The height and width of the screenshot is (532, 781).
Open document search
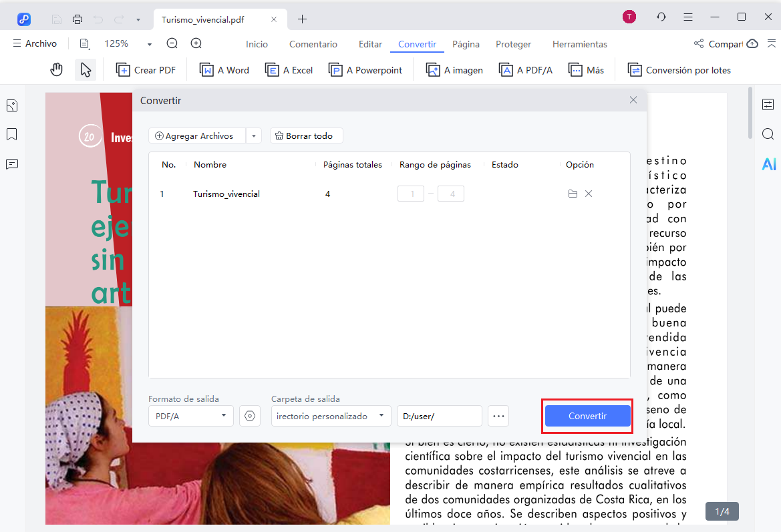coord(768,134)
